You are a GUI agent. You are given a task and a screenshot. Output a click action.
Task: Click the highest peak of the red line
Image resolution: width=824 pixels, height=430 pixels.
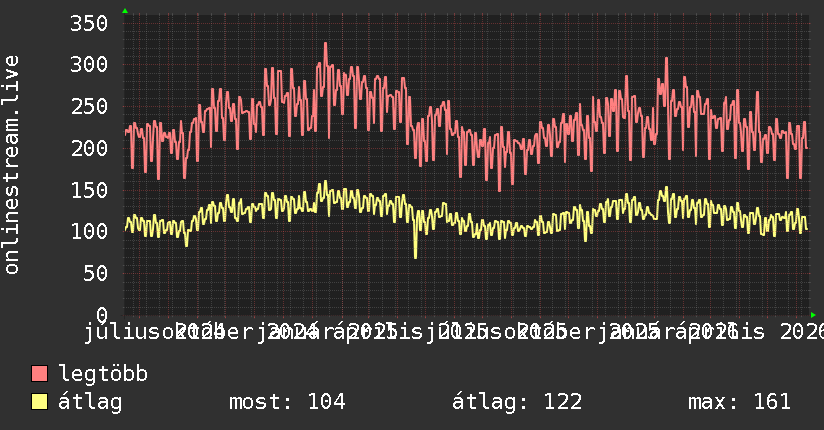click(x=325, y=44)
